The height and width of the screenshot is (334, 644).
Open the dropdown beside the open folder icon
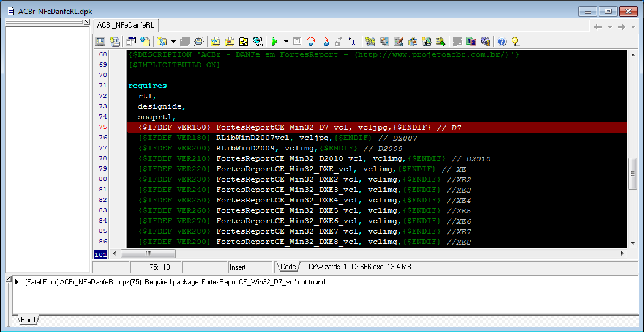[173, 42]
